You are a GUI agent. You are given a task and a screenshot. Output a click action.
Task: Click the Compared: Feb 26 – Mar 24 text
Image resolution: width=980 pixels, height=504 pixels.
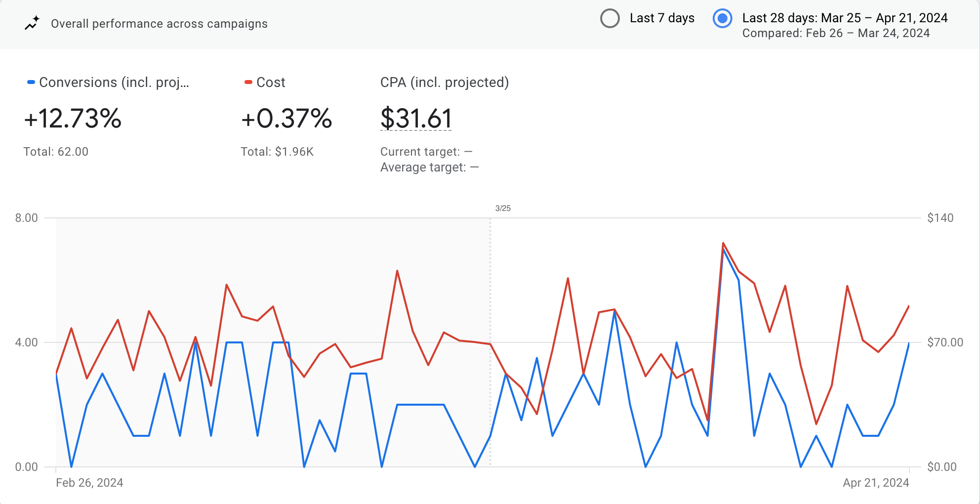point(836,33)
